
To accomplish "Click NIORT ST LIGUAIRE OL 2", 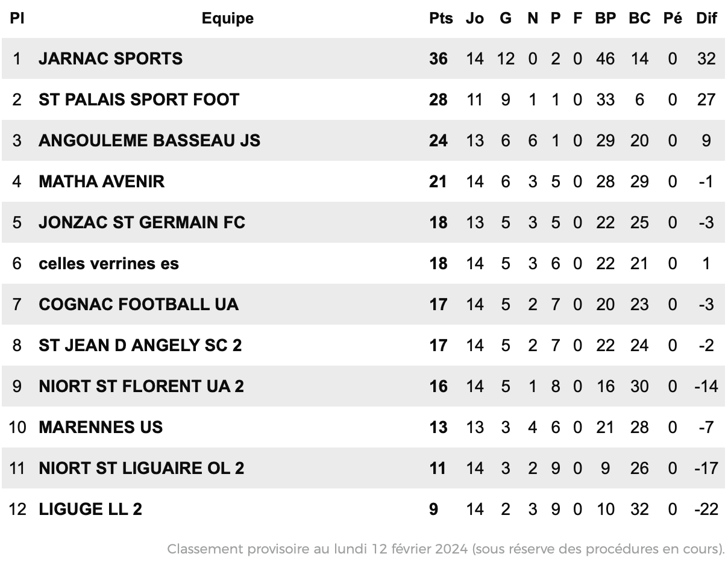I will [x=141, y=468].
